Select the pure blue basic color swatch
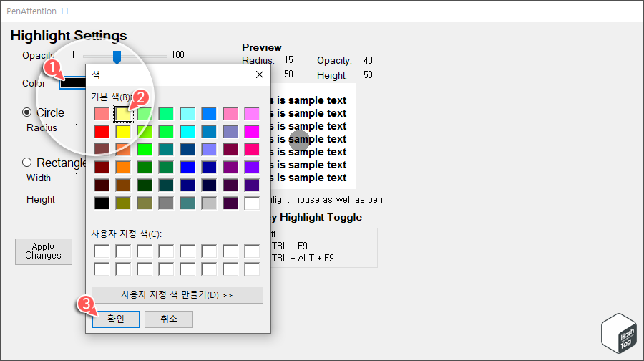Viewport: 644px width, 361px height. 187,168
